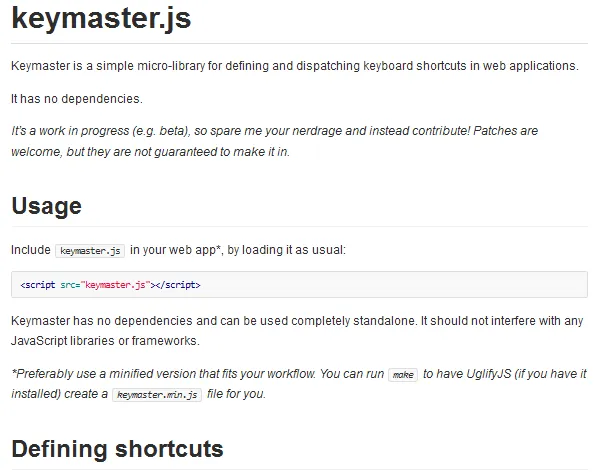Click the script src code block
This screenshot has height=474, width=600.
300,285
